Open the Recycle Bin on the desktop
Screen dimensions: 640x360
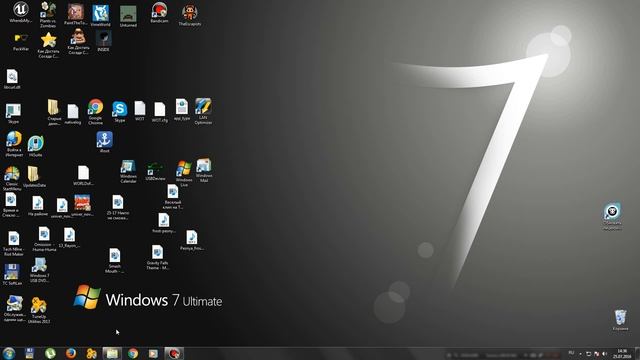(620, 320)
